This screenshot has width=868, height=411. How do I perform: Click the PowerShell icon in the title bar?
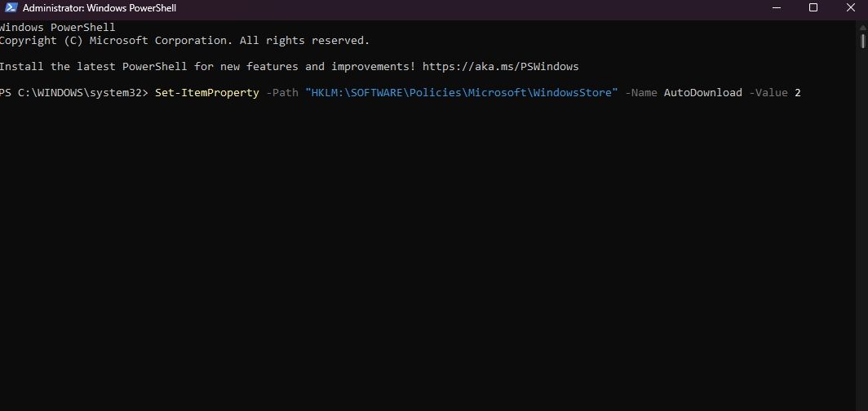point(10,8)
